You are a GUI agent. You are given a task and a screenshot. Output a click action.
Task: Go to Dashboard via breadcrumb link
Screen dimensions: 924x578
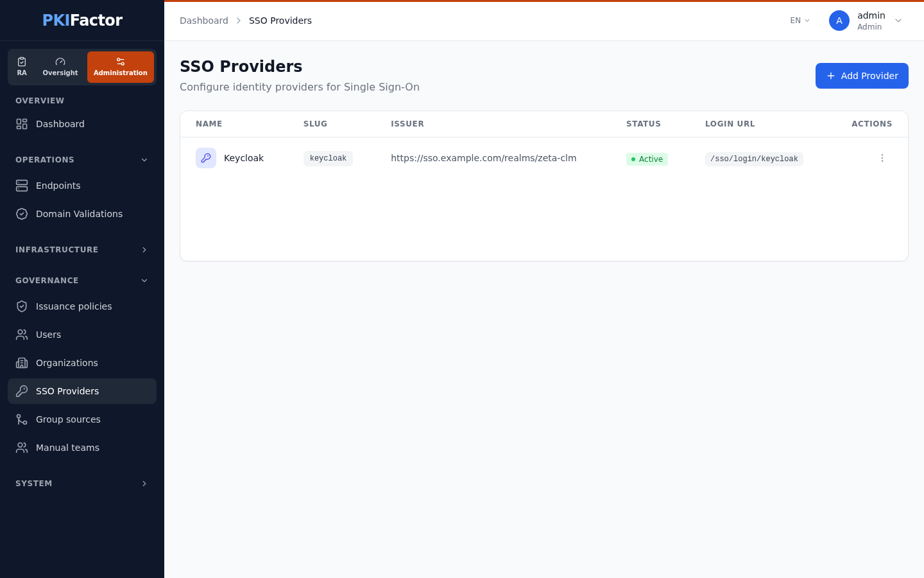(204, 21)
